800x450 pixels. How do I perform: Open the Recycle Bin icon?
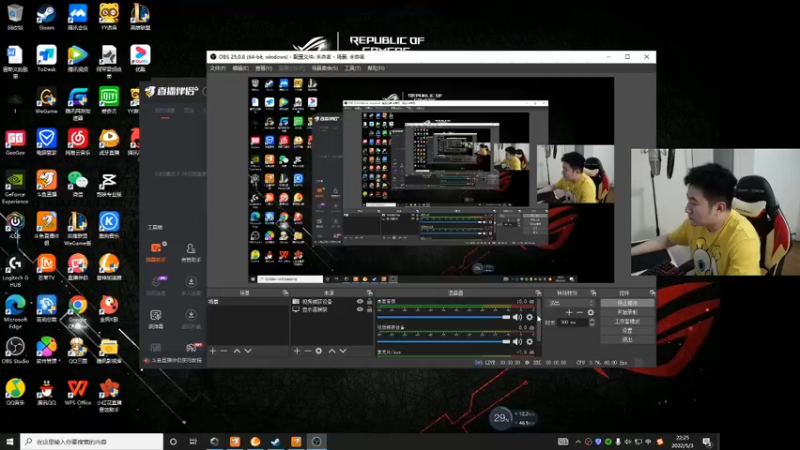coord(15,17)
